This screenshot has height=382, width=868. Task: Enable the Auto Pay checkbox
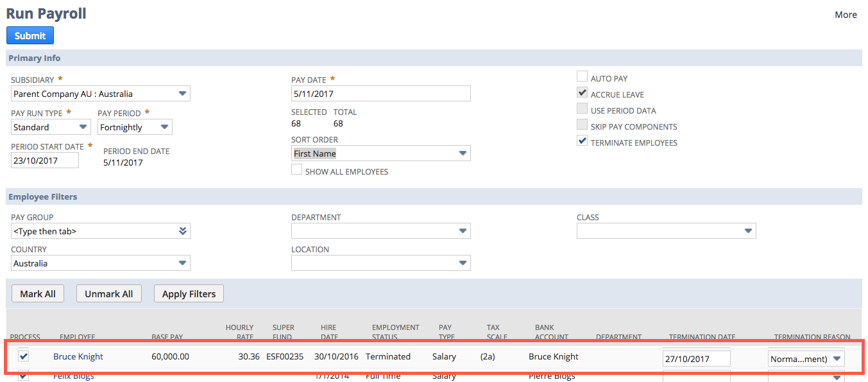click(x=582, y=76)
